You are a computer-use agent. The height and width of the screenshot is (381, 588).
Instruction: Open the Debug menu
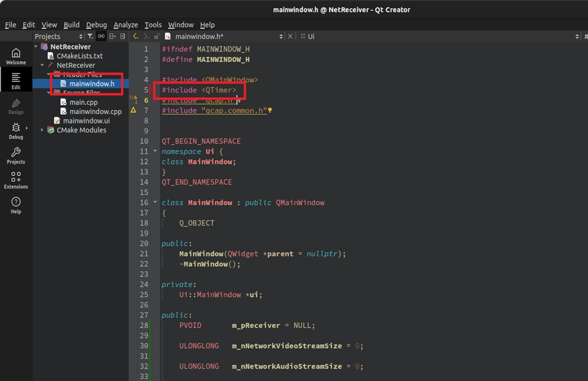[x=96, y=25]
